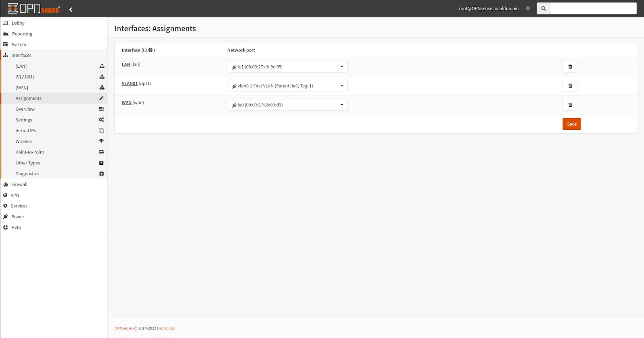Open the Virtual IPs submenu
The height and width of the screenshot is (338, 644).
54,131
